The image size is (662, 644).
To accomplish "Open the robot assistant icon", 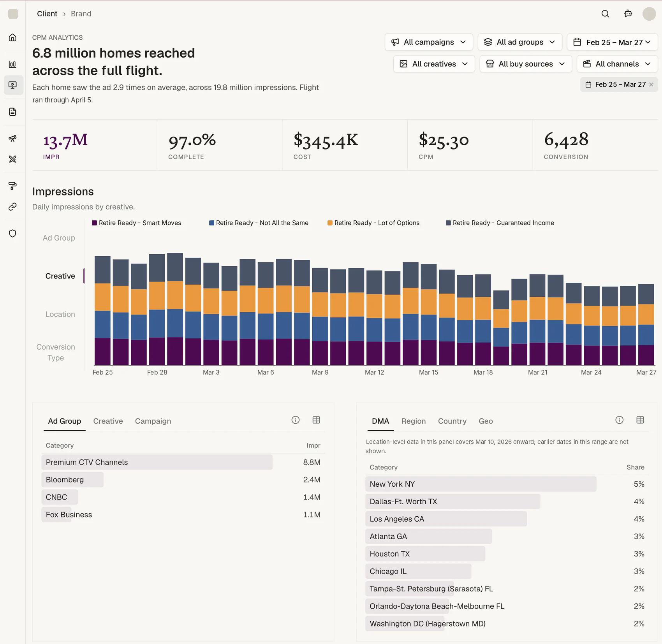I will (x=628, y=14).
